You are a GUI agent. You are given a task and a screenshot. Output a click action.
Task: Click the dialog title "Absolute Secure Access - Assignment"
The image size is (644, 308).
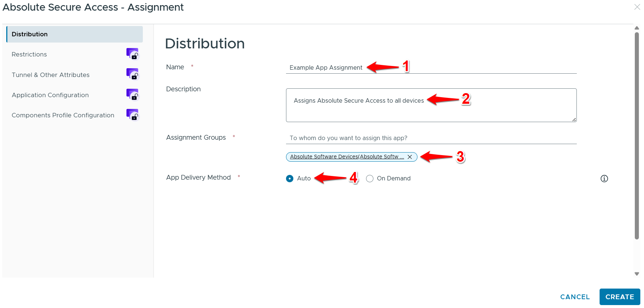pos(93,7)
